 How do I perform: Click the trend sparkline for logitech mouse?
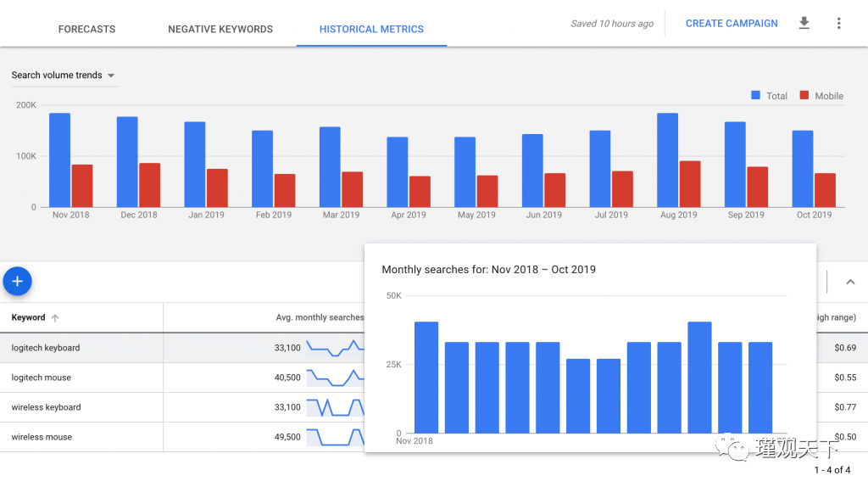coord(334,378)
